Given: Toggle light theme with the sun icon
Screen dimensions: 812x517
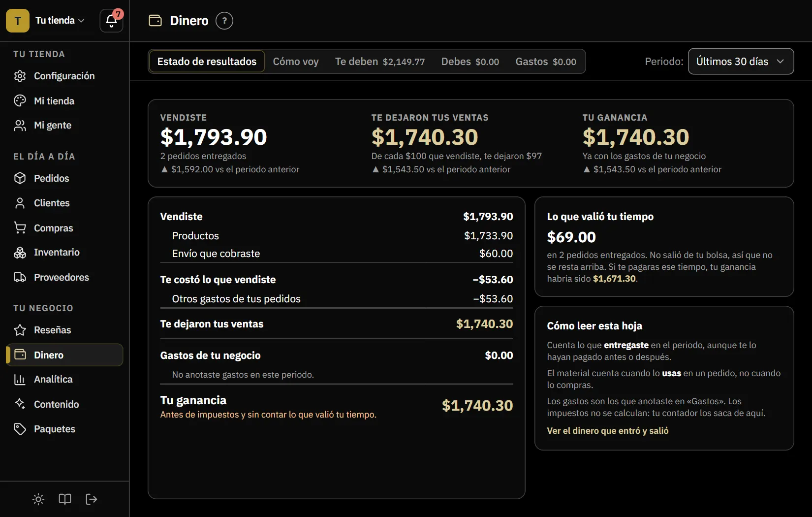Looking at the screenshot, I should [38, 499].
